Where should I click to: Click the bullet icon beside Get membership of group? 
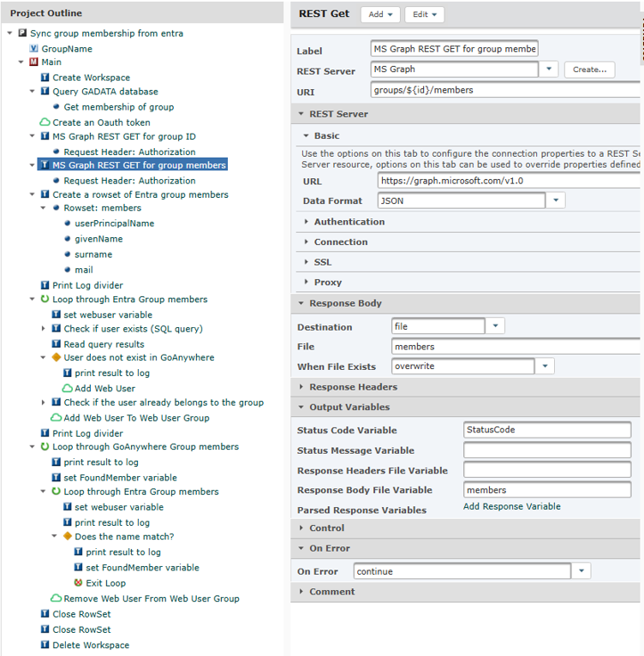pyautogui.click(x=56, y=107)
